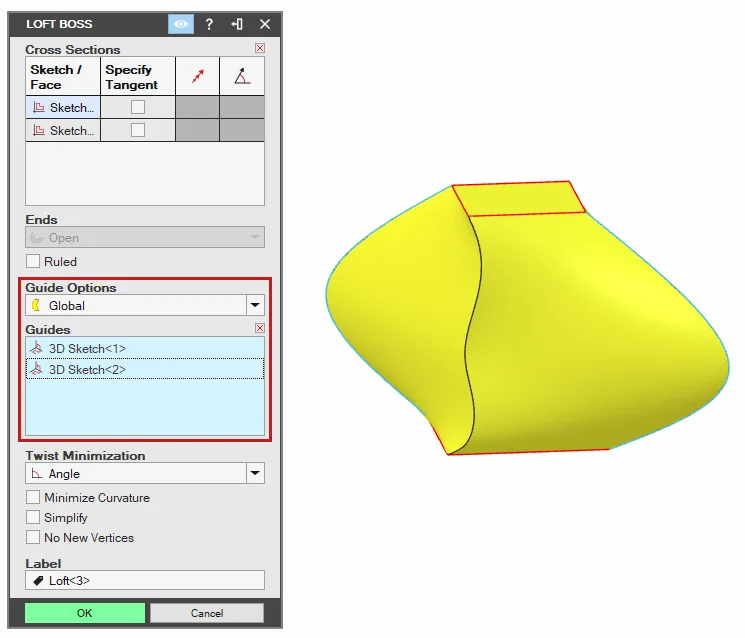Click the angle column header icon
This screenshot has width=745, height=638.
point(242,76)
